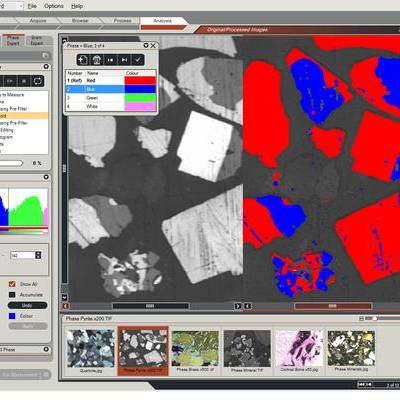Image resolution: width=400 pixels, height=400 pixels.
Task: Click the small icon in grey header bar
Action: 46,56
